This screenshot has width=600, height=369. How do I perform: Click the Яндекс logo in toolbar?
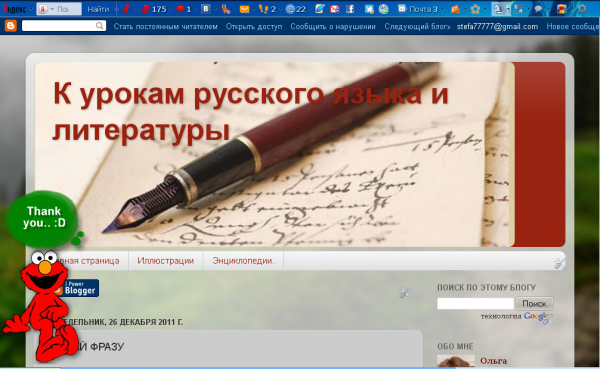coord(14,9)
